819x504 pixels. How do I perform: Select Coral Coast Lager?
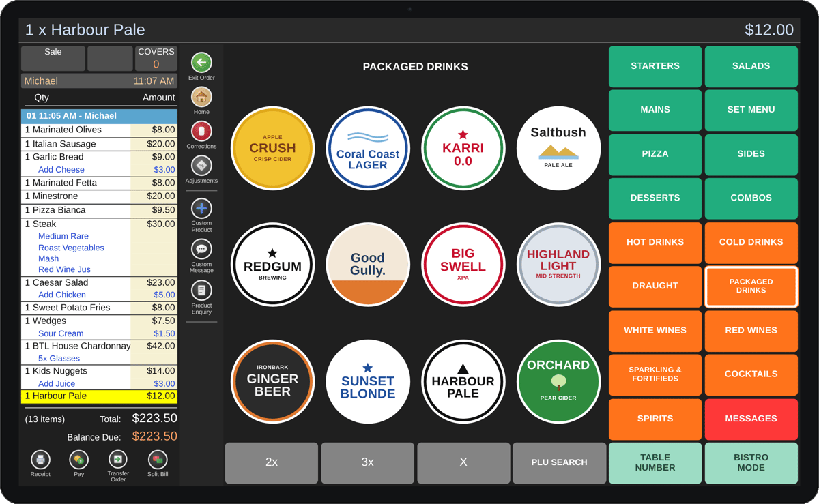[368, 148]
